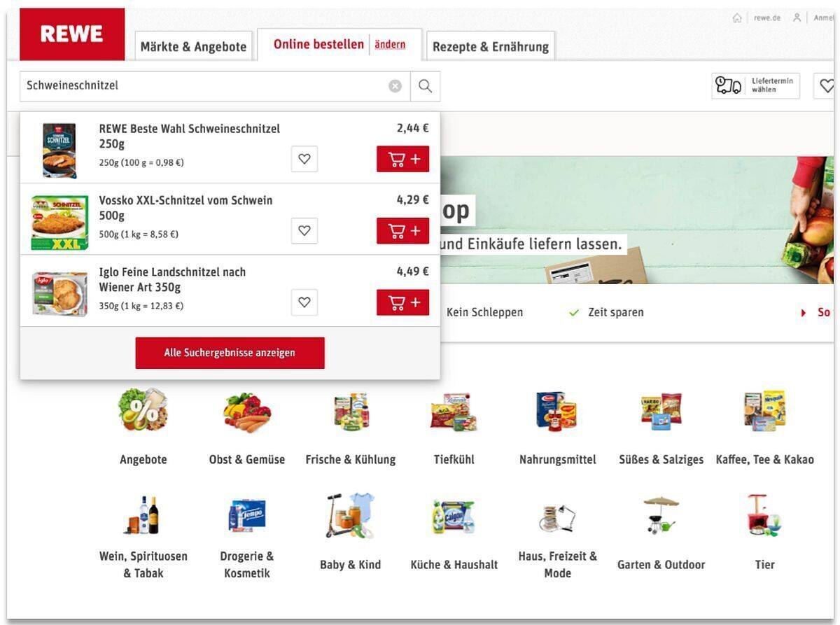Click the REWE Schweineschnitzel product thumbnail
The height and width of the screenshot is (625, 840).
59,150
